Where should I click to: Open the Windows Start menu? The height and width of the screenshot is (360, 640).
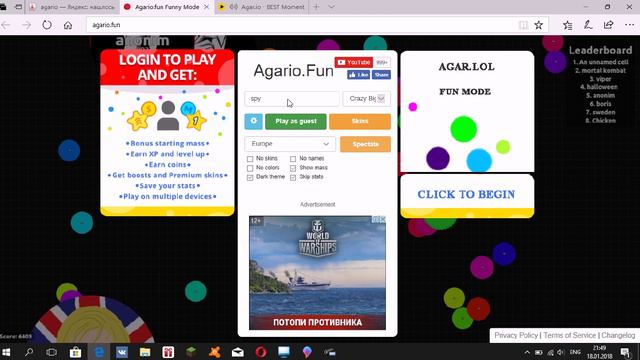click(x=6, y=352)
